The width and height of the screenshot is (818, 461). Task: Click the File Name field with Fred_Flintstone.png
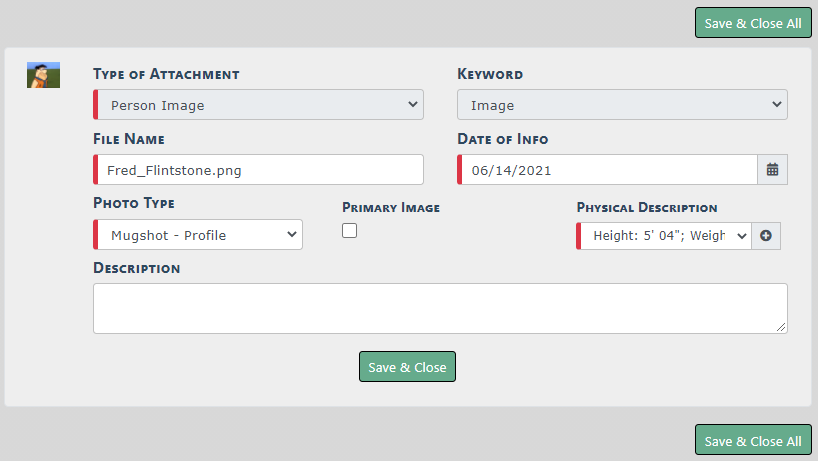coord(258,170)
